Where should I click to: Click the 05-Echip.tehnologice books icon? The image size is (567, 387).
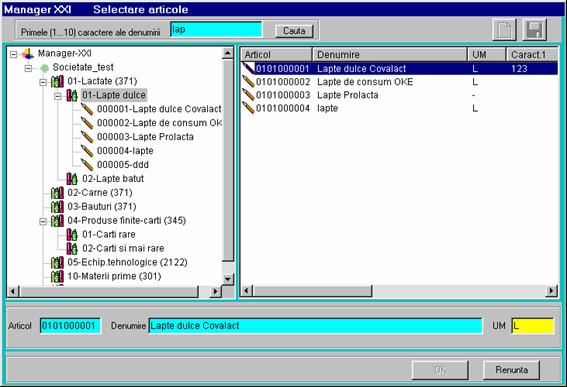[x=57, y=263]
